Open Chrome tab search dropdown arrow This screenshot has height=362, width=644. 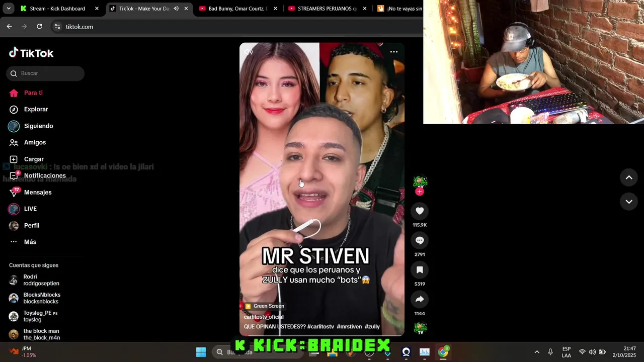coord(9,9)
